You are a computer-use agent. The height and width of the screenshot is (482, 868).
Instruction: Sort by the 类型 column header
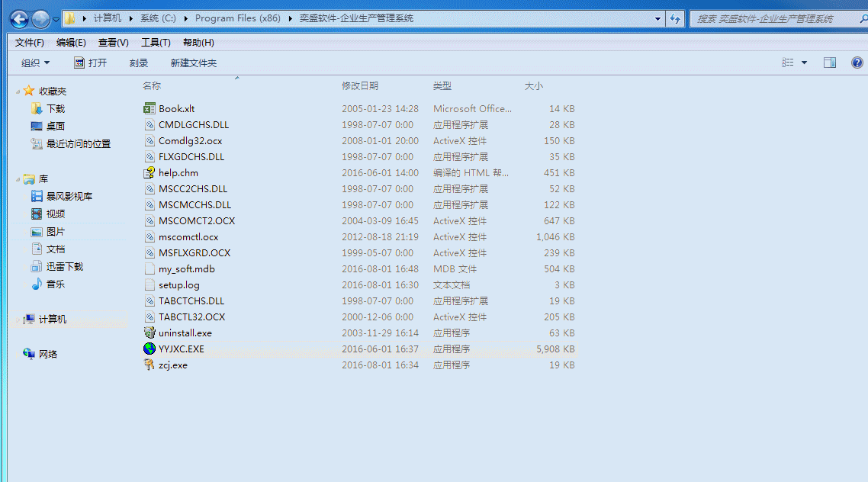(442, 85)
